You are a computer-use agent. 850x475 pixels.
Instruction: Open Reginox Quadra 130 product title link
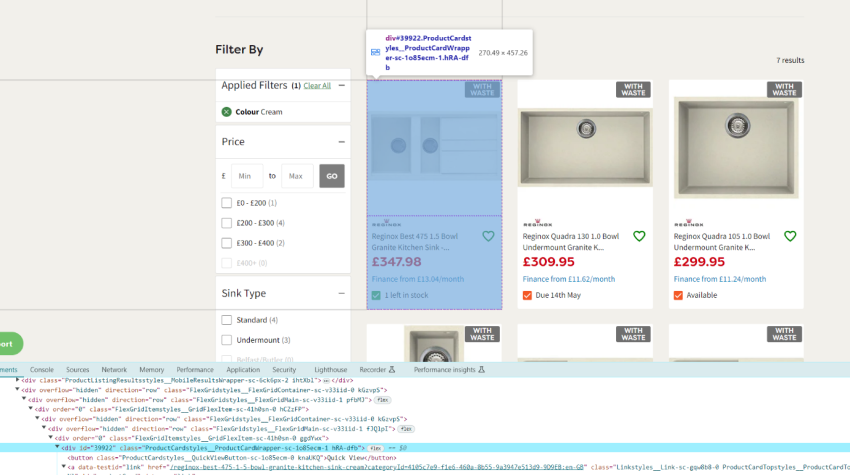pos(571,242)
